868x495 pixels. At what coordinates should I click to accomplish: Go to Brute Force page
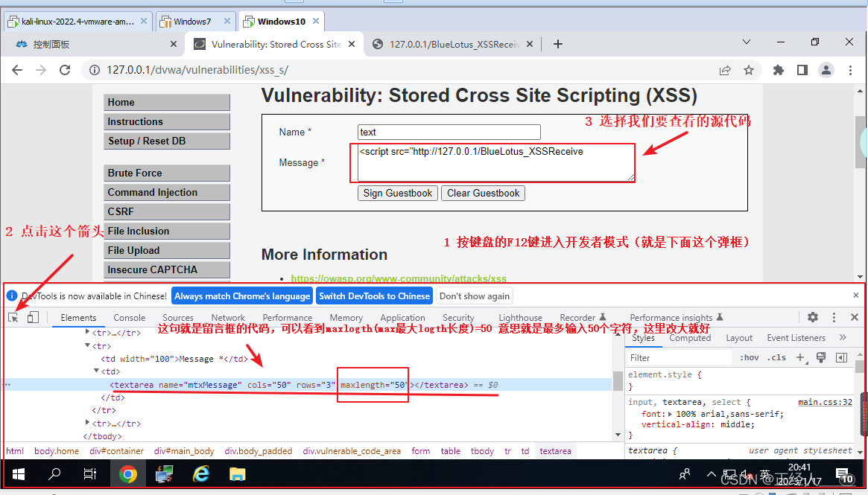pos(167,173)
